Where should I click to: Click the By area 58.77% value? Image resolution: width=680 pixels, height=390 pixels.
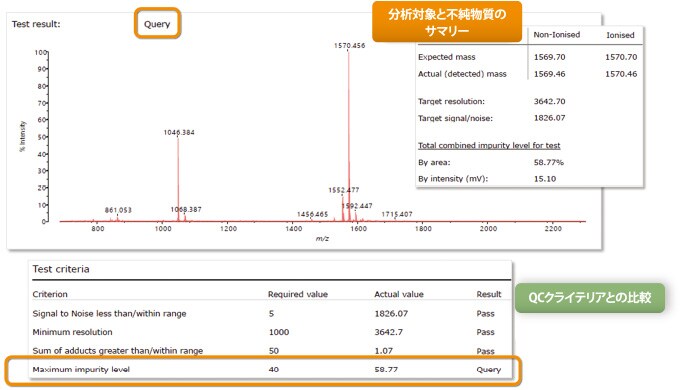click(x=549, y=162)
